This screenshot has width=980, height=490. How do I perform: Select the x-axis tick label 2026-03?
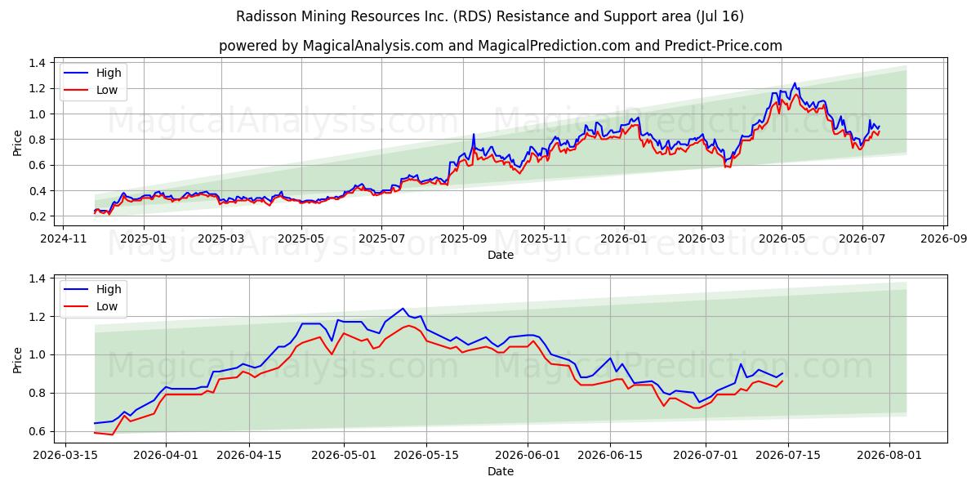click(x=701, y=238)
